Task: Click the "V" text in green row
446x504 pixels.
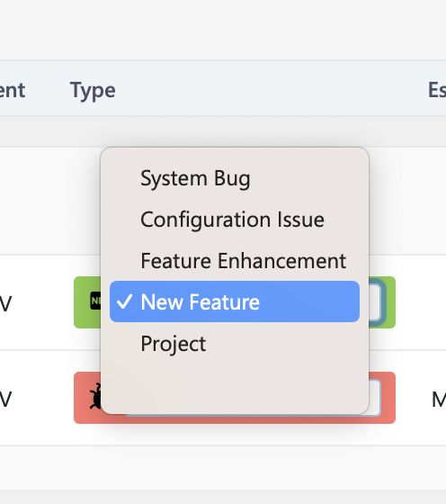Action: pyautogui.click(x=5, y=304)
